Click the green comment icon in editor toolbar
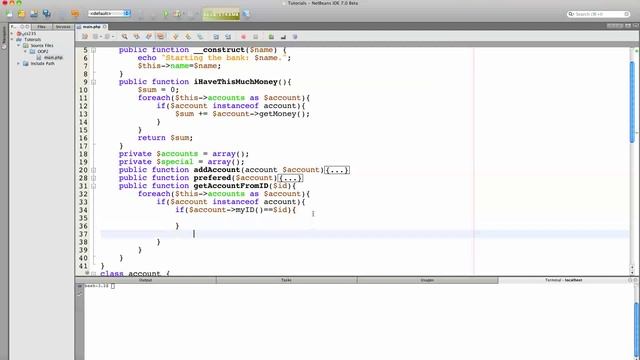 [x=271, y=37]
